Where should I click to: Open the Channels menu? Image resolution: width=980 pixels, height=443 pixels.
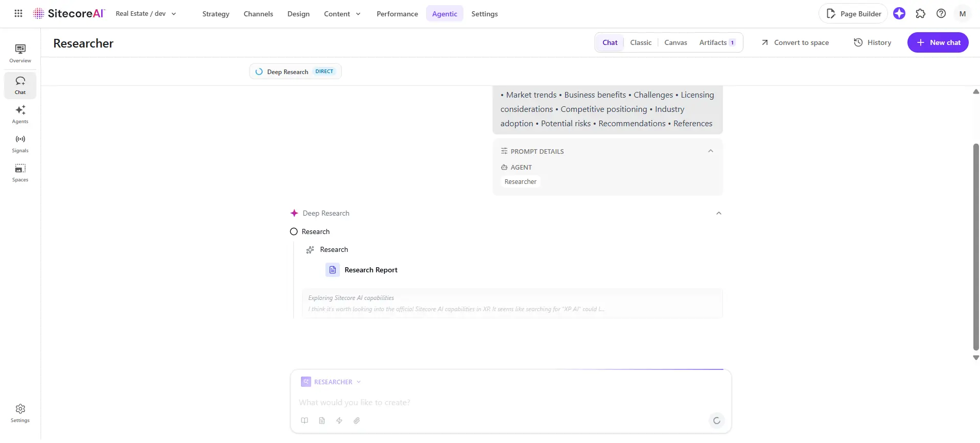coord(258,14)
